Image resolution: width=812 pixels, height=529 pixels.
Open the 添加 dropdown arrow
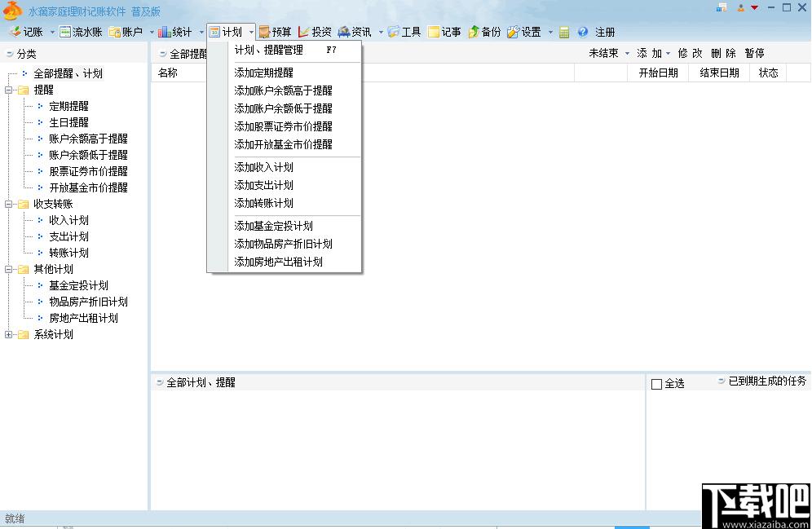click(x=668, y=53)
